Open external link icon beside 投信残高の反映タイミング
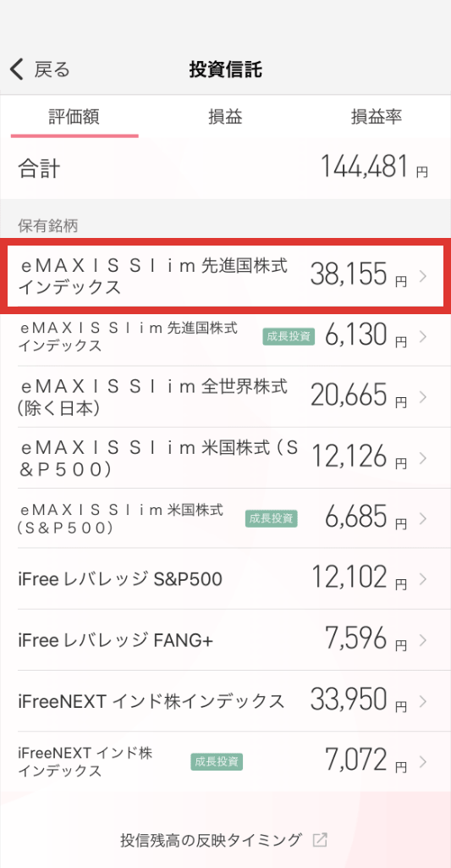Screen dimensions: 451x868 coord(320,840)
